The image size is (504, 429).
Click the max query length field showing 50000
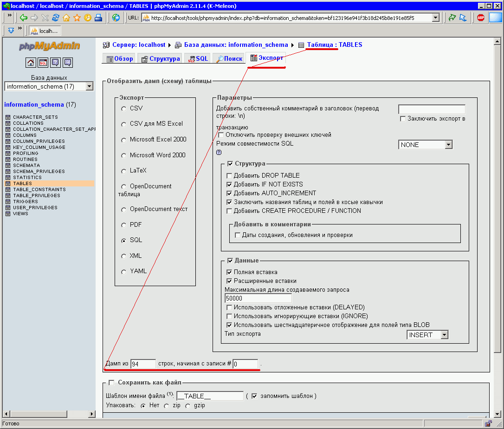[258, 298]
